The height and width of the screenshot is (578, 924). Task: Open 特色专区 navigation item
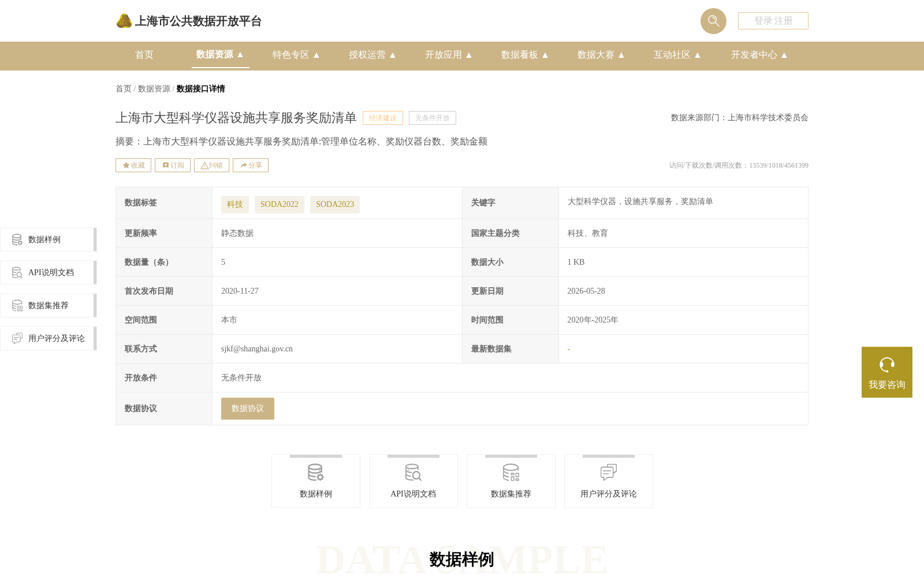[291, 55]
